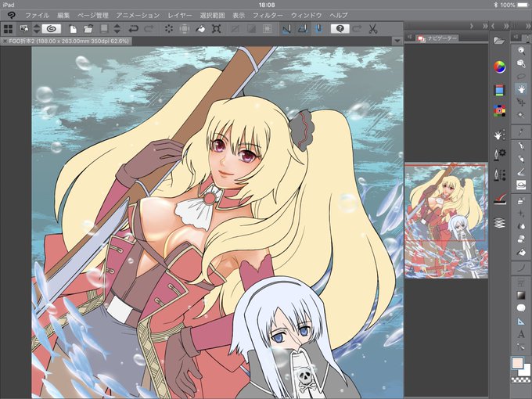Screen dimensions: 532x399
Task: Open the Layer palette stack icon
Action: click(499, 223)
